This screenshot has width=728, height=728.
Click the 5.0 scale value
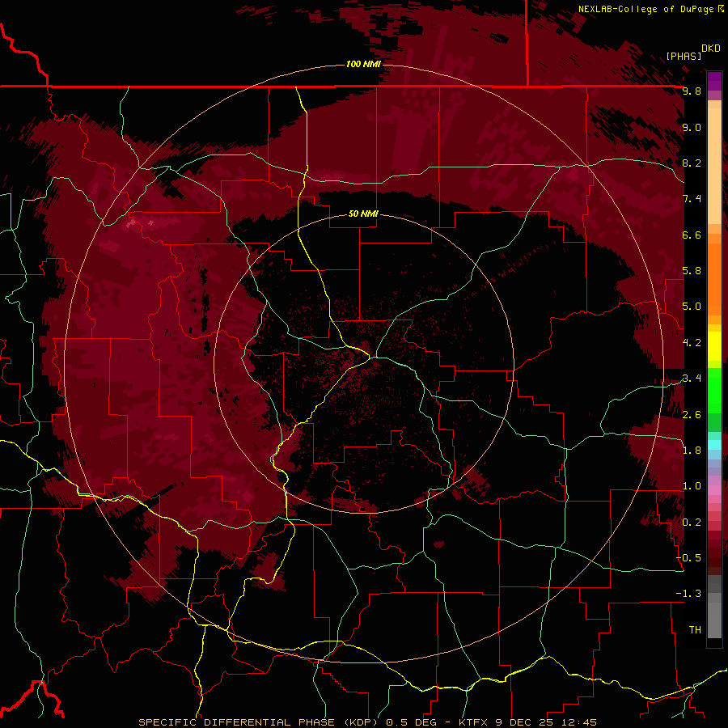[692, 307]
